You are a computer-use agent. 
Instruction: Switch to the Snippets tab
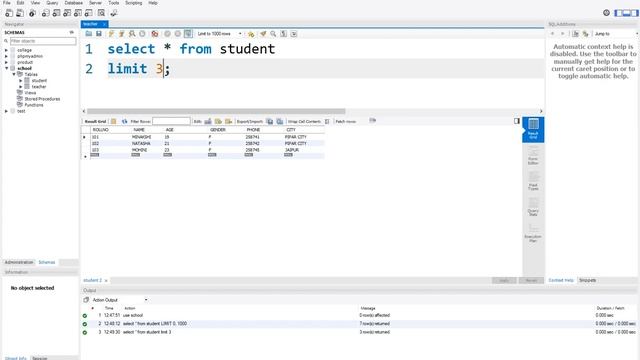[x=588, y=280]
